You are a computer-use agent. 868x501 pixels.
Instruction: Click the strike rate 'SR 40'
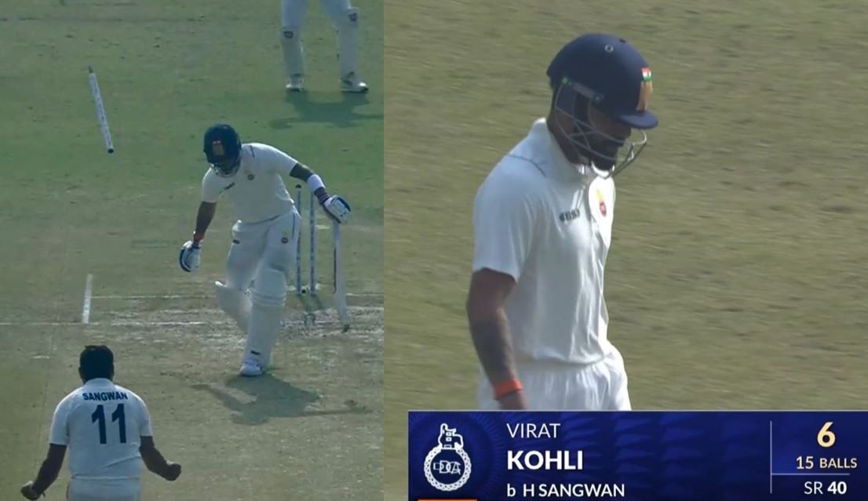tap(826, 488)
